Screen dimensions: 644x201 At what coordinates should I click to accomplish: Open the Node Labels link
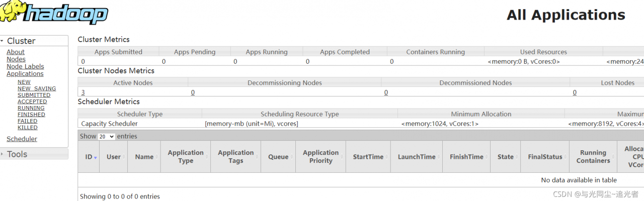(x=25, y=66)
